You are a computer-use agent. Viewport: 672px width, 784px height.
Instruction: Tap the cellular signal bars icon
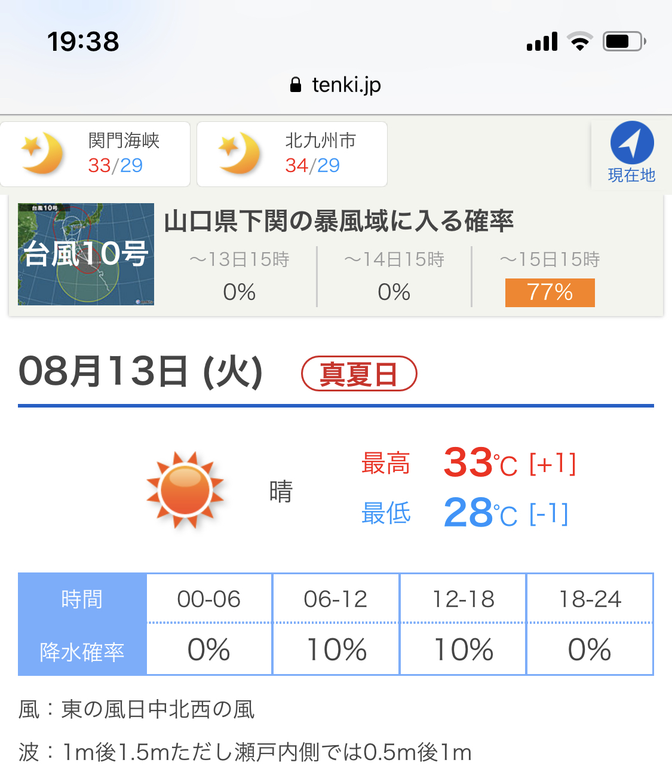pos(542,41)
